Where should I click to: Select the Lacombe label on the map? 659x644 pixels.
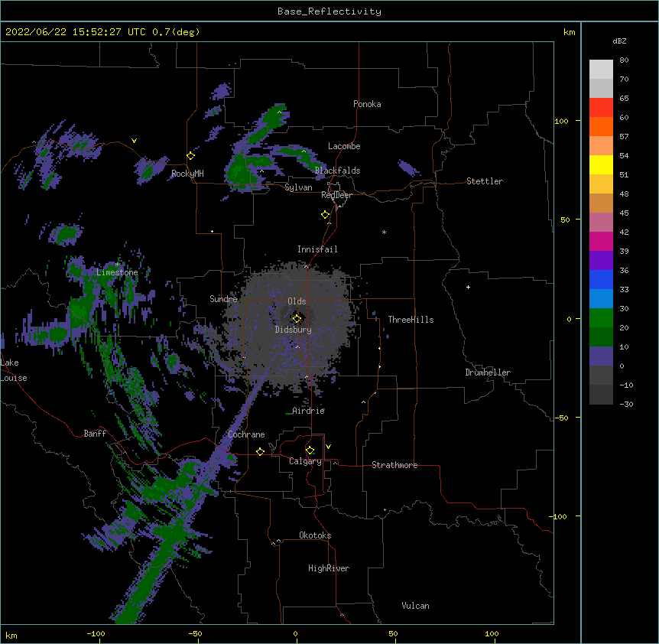click(x=344, y=146)
